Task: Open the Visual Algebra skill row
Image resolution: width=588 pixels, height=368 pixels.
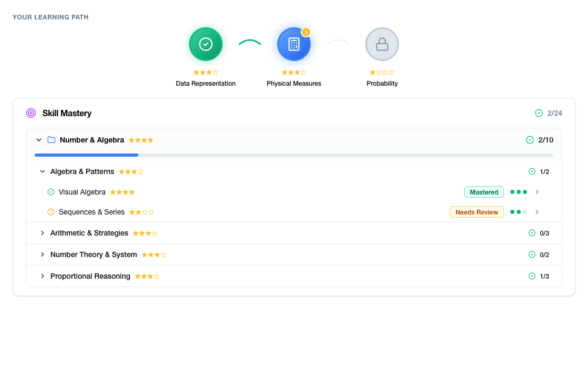Action: tap(82, 192)
